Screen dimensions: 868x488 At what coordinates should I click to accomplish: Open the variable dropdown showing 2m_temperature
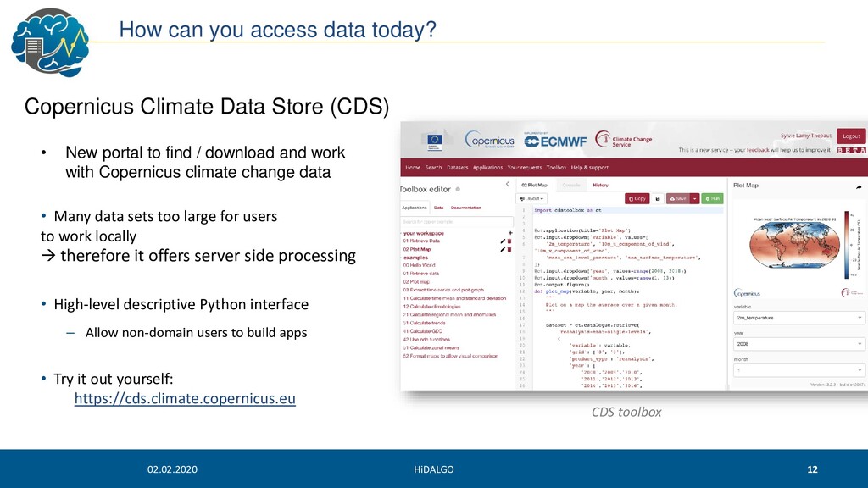point(798,318)
